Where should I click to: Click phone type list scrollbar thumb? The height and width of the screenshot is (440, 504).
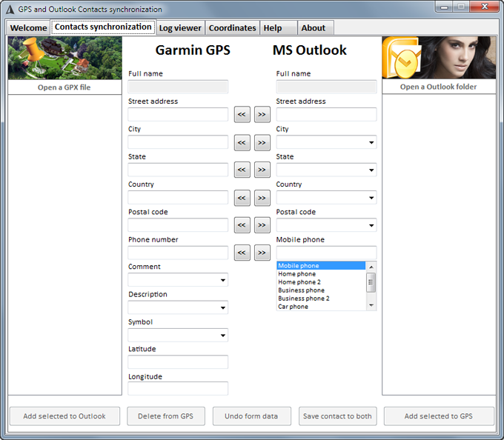(371, 282)
